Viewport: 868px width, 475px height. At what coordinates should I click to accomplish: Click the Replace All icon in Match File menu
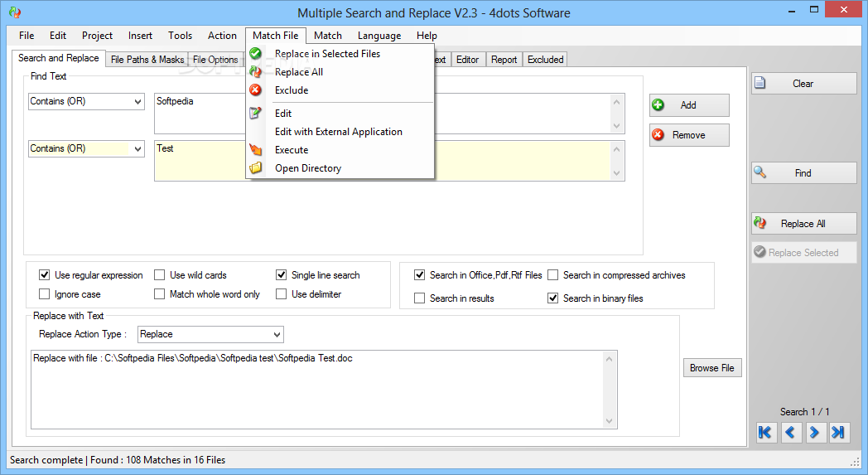click(x=255, y=72)
